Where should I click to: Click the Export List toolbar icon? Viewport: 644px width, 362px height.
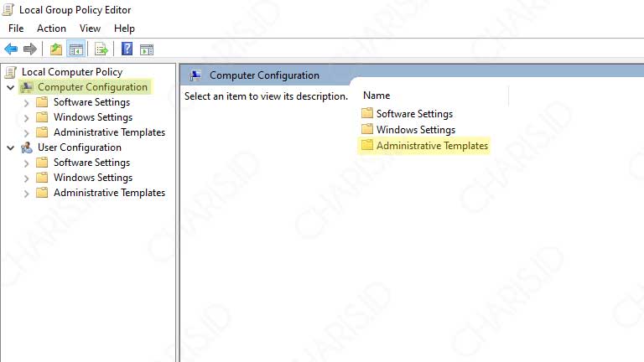(x=101, y=49)
